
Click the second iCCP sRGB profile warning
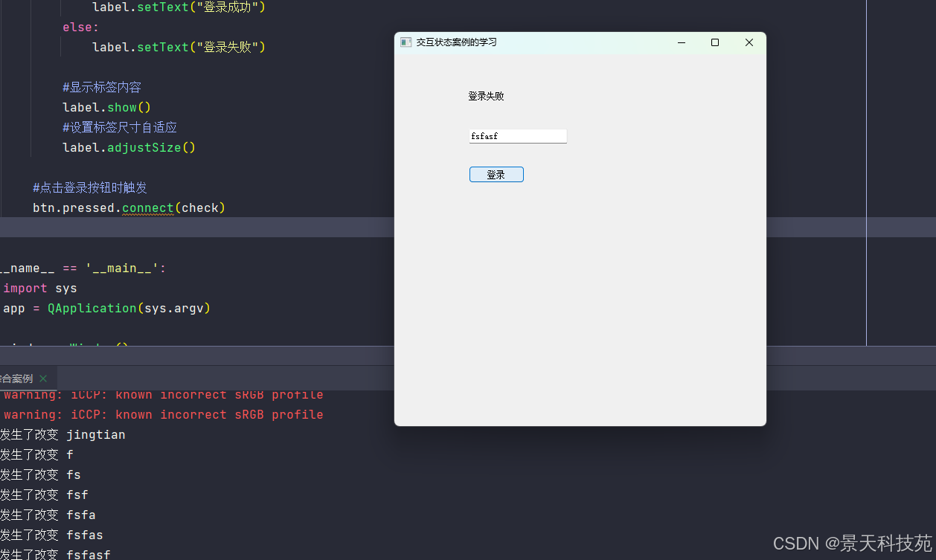(163, 414)
